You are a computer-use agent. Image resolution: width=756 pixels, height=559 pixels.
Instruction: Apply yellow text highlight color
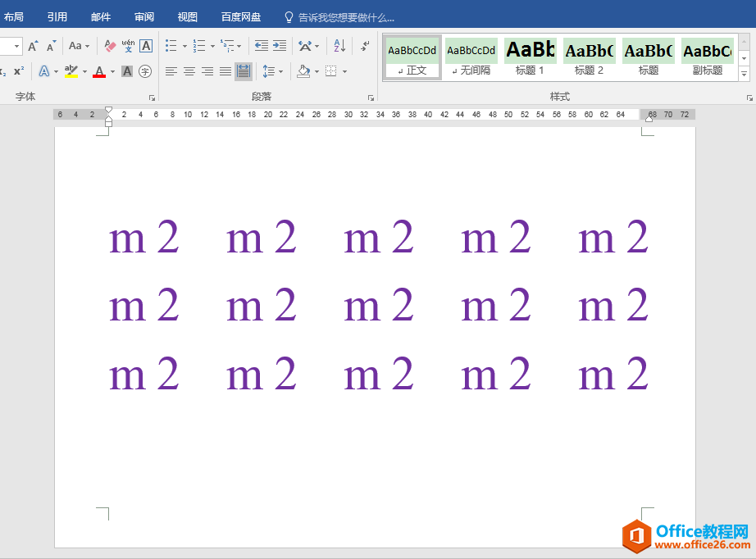coord(71,71)
